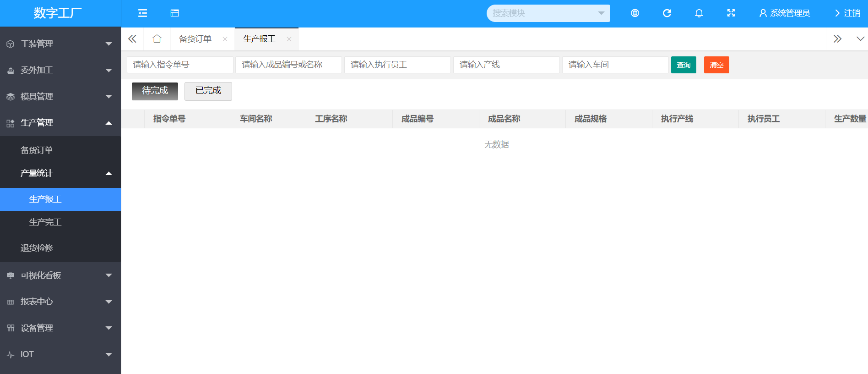Refresh the page with the reload icon

pos(667,13)
